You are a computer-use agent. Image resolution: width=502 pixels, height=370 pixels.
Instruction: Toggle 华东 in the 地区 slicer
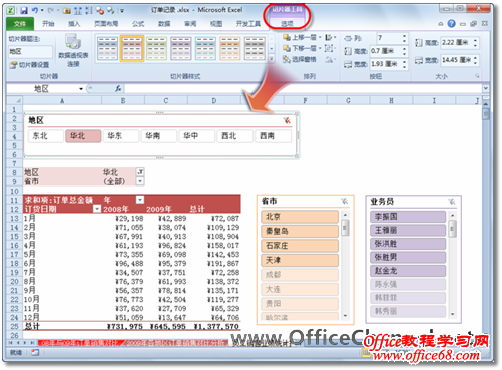(x=121, y=136)
